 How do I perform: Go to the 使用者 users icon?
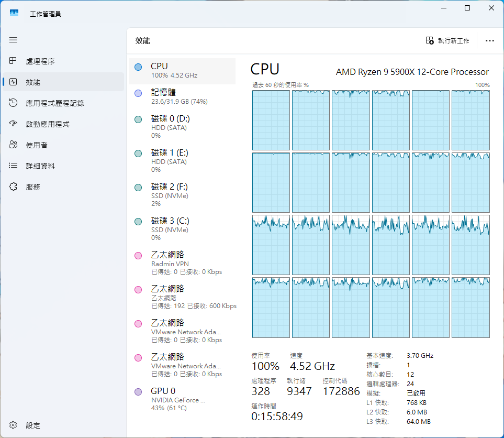pyautogui.click(x=13, y=145)
